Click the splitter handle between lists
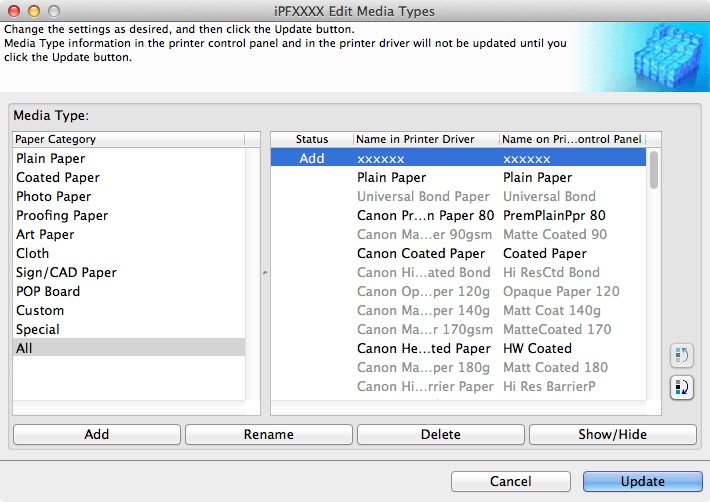710x502 pixels. click(x=265, y=273)
